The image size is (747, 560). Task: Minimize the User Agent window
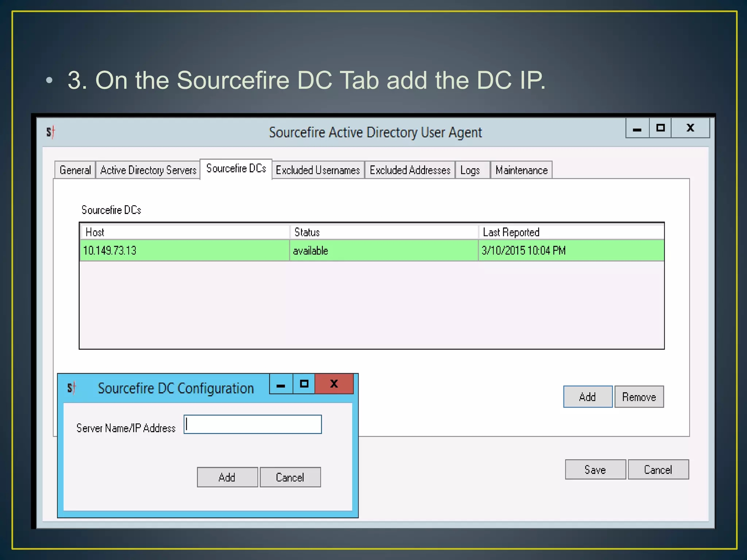point(637,128)
